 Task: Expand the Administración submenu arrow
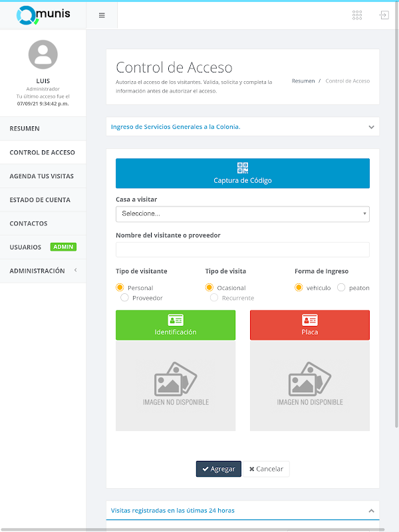[x=75, y=270]
